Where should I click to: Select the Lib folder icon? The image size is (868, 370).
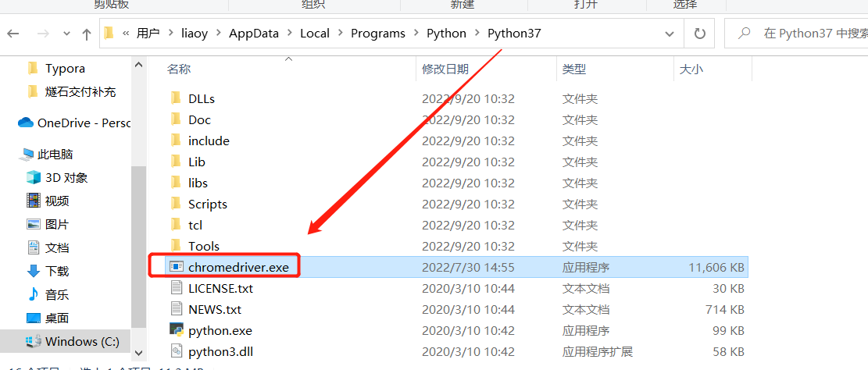pyautogui.click(x=176, y=162)
